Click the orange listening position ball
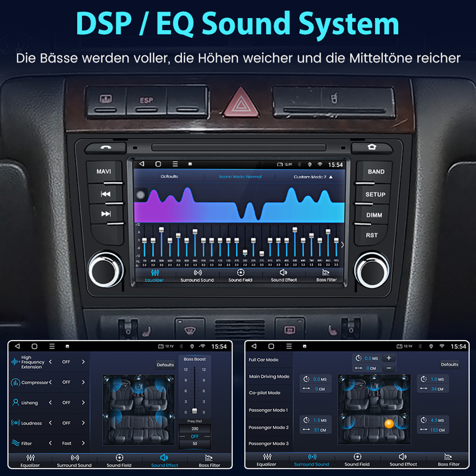476x476 pixels. [389, 424]
